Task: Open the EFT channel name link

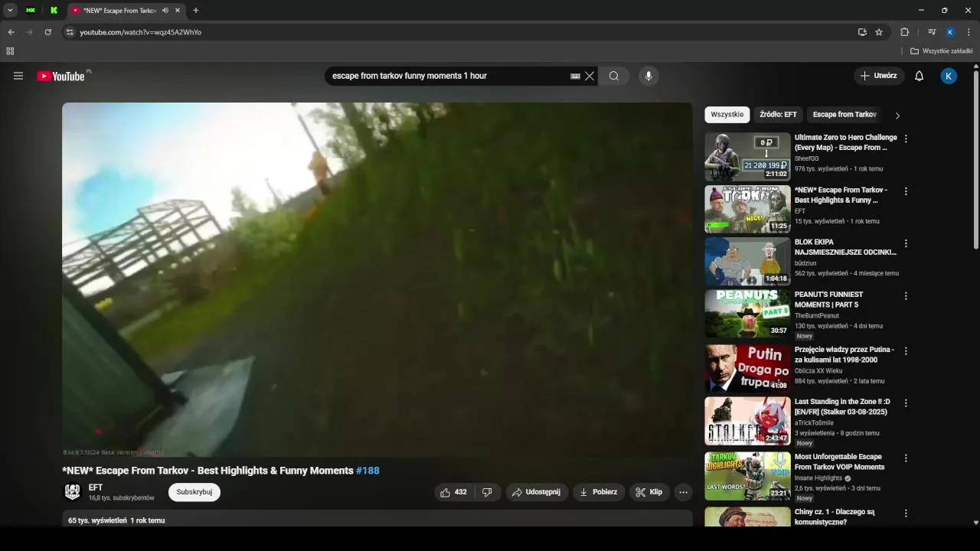Action: (96, 487)
